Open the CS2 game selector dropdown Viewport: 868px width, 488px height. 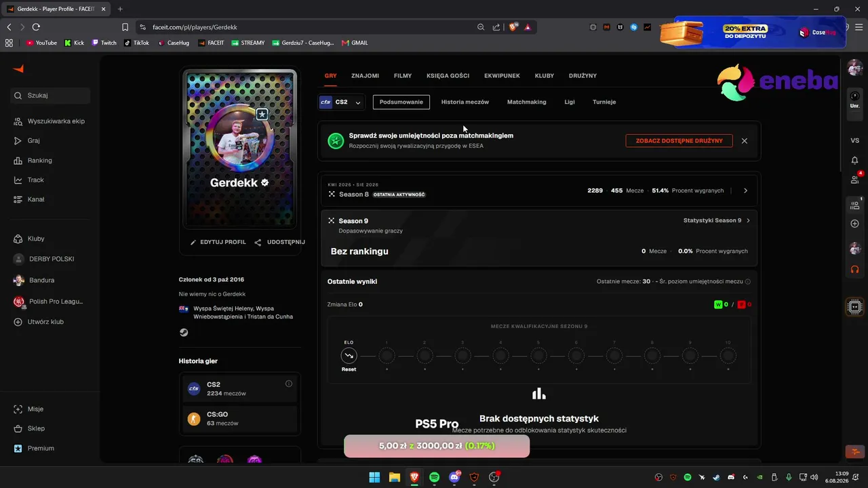342,102
